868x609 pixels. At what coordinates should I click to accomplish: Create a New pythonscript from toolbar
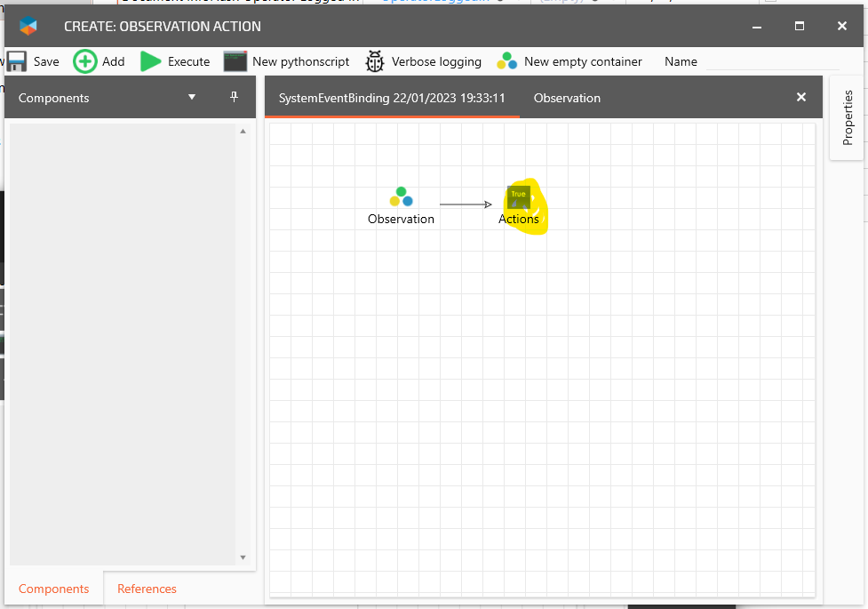(x=235, y=61)
